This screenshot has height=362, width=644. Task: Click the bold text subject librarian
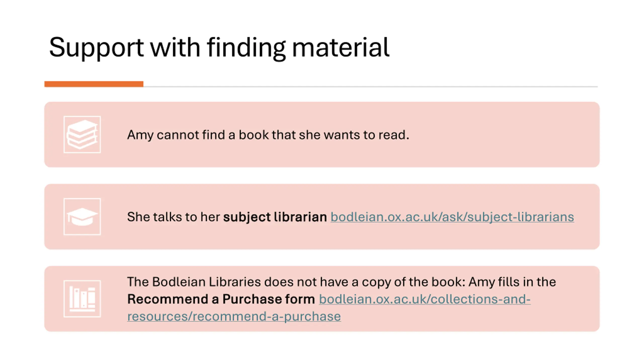pos(275,217)
